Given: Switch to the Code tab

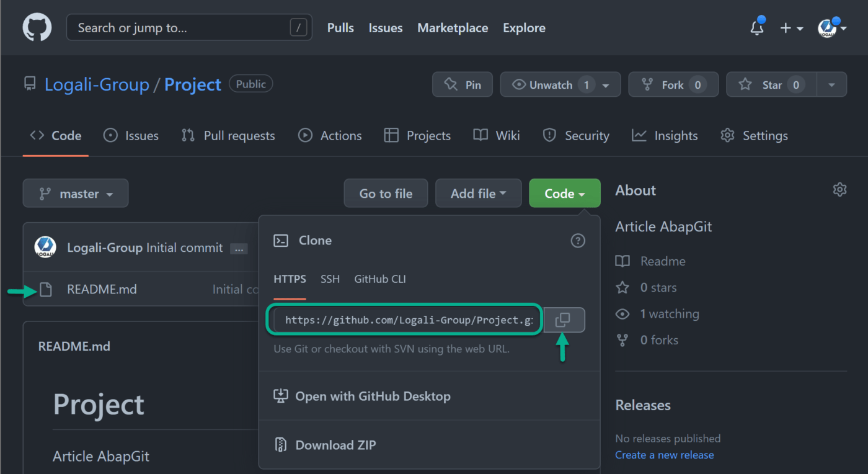Looking at the screenshot, I should tap(56, 136).
